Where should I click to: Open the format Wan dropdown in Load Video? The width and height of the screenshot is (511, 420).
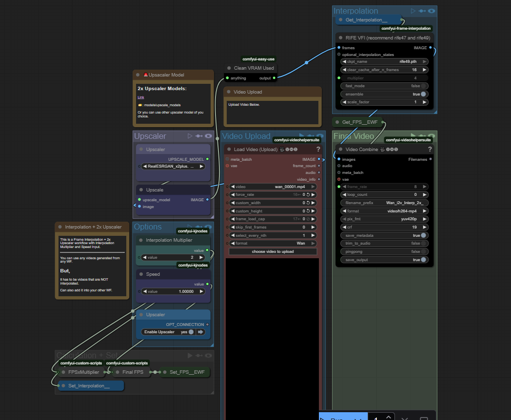point(273,243)
